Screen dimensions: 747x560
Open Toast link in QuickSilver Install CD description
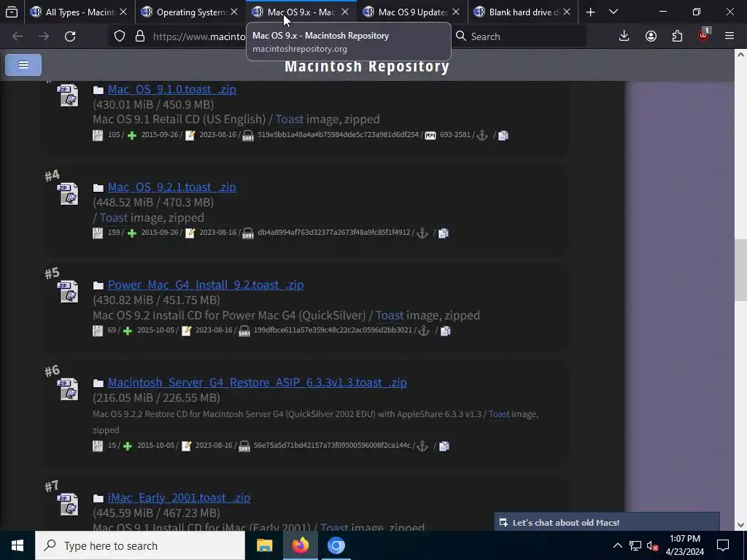(x=390, y=315)
